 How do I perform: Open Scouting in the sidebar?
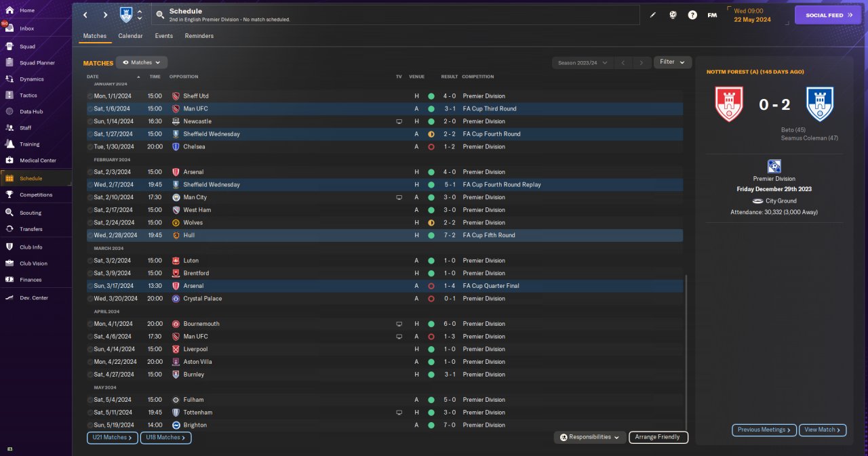pos(37,213)
